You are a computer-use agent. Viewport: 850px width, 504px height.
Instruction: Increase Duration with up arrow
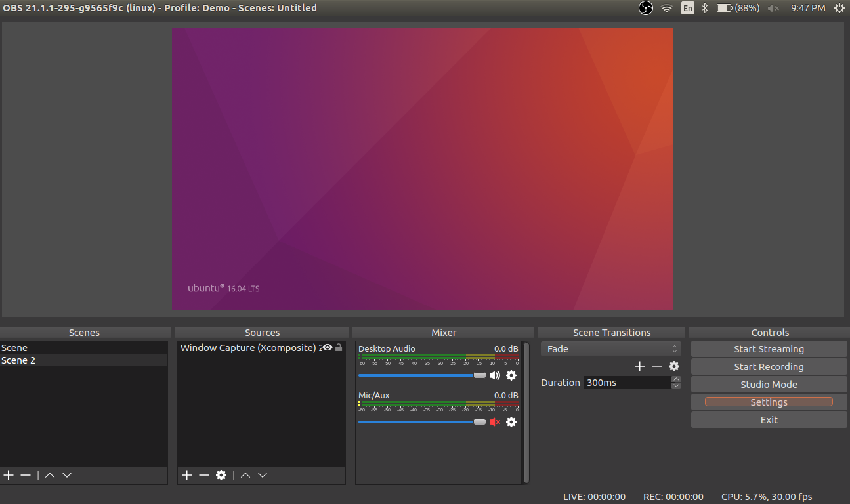pyautogui.click(x=676, y=379)
